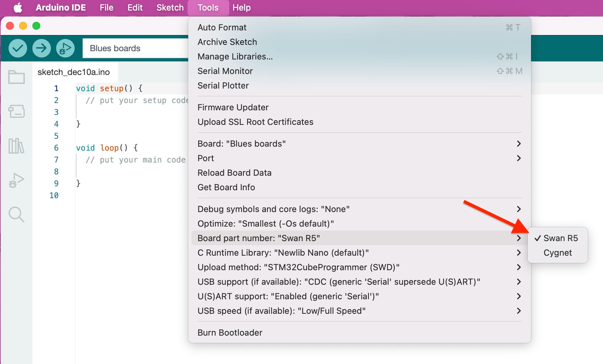Click the Verify sketch checkmark button
This screenshot has width=603, height=364.
coord(18,48)
